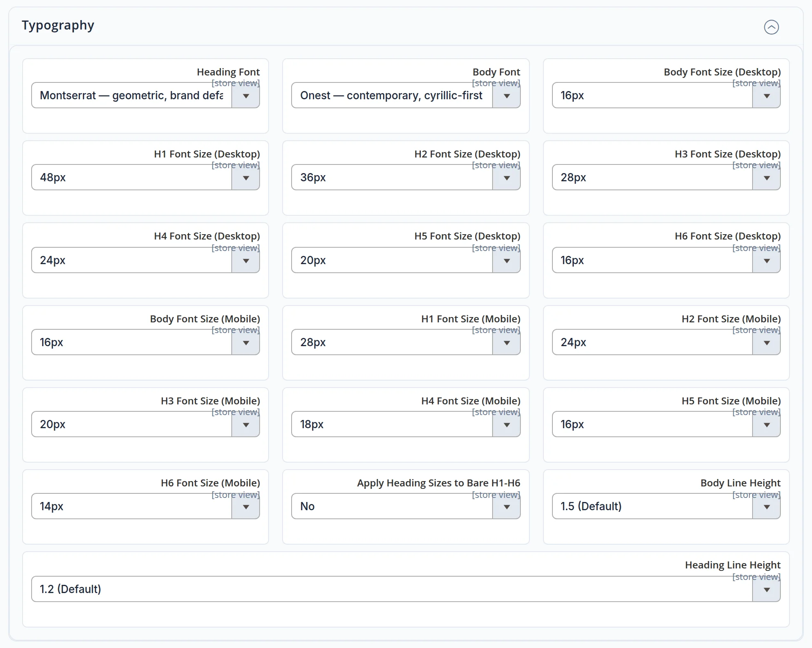Viewport: 812px width, 648px height.
Task: Click the Heading Font label
Action: [228, 72]
